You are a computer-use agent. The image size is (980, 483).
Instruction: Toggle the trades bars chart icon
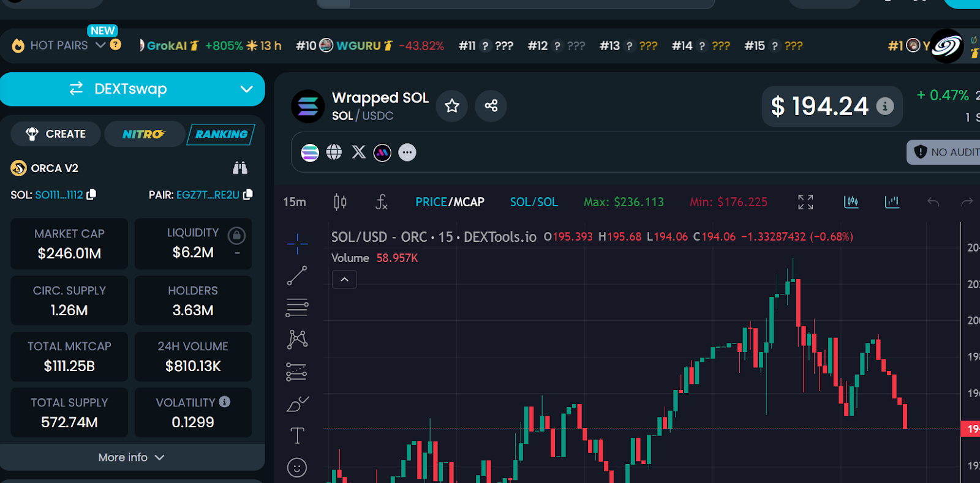click(x=851, y=201)
